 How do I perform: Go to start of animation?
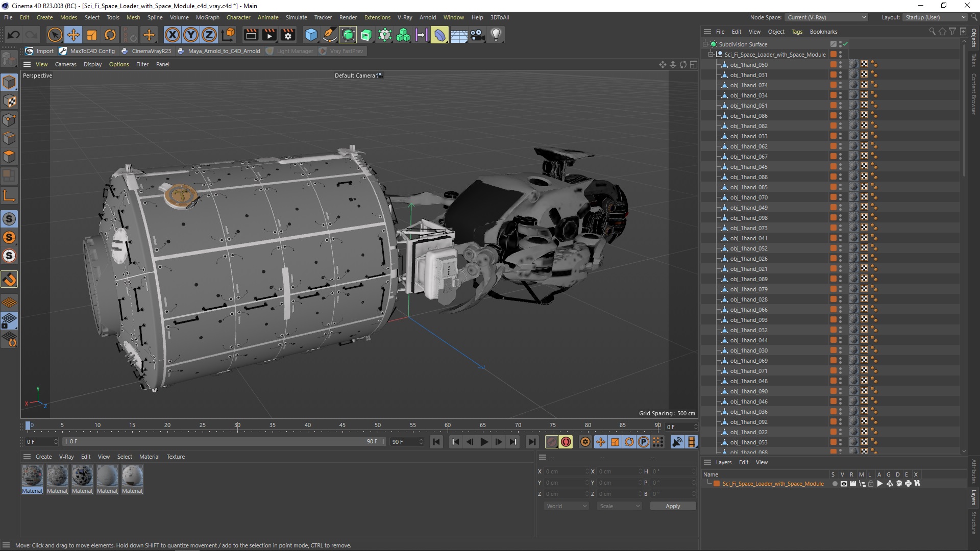436,442
